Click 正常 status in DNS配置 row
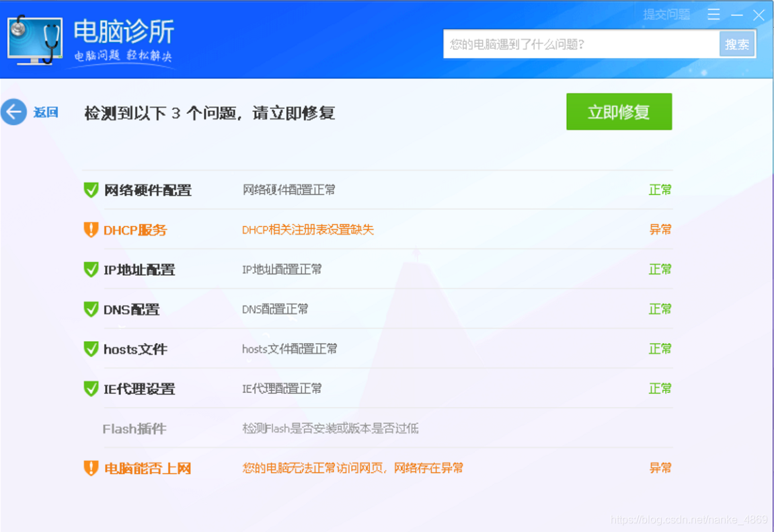774x532 pixels. (x=660, y=309)
